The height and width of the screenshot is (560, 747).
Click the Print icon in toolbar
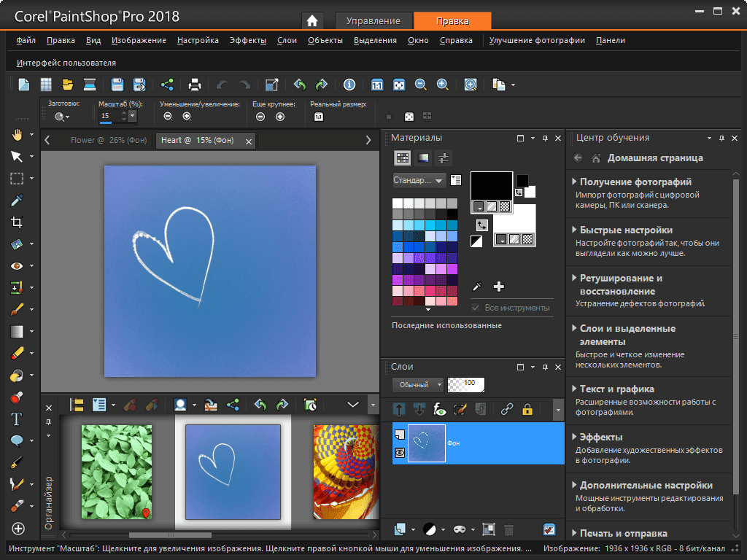click(x=195, y=85)
